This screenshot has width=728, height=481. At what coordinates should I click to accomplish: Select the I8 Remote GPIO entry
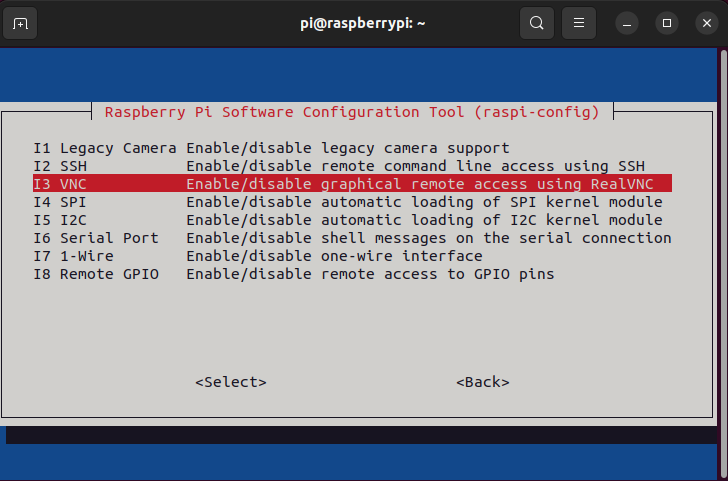click(x=96, y=274)
